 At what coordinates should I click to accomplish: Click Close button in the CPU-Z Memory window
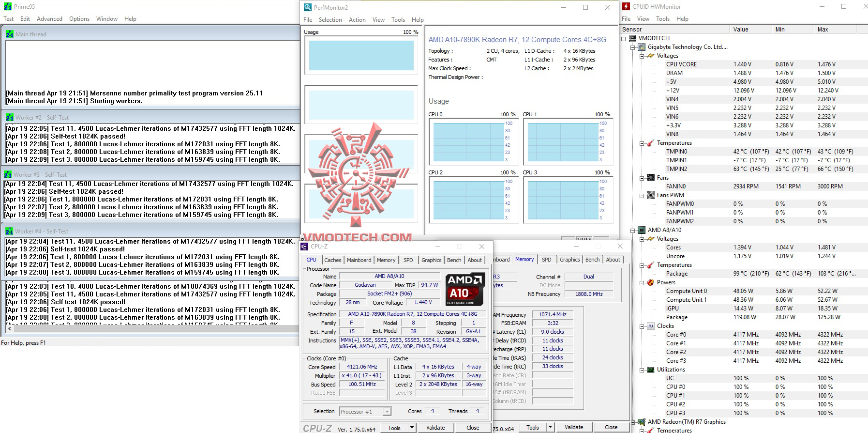611,427
